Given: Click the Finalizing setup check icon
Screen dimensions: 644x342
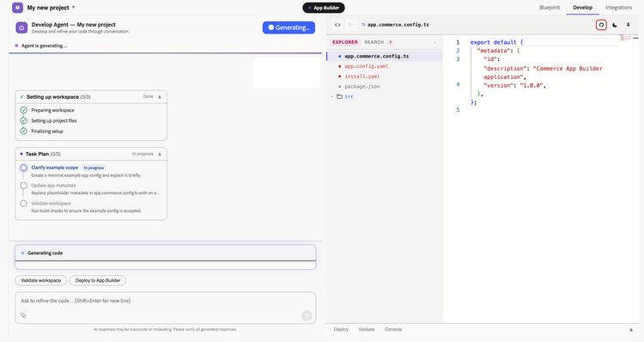Looking at the screenshot, I should click(24, 131).
